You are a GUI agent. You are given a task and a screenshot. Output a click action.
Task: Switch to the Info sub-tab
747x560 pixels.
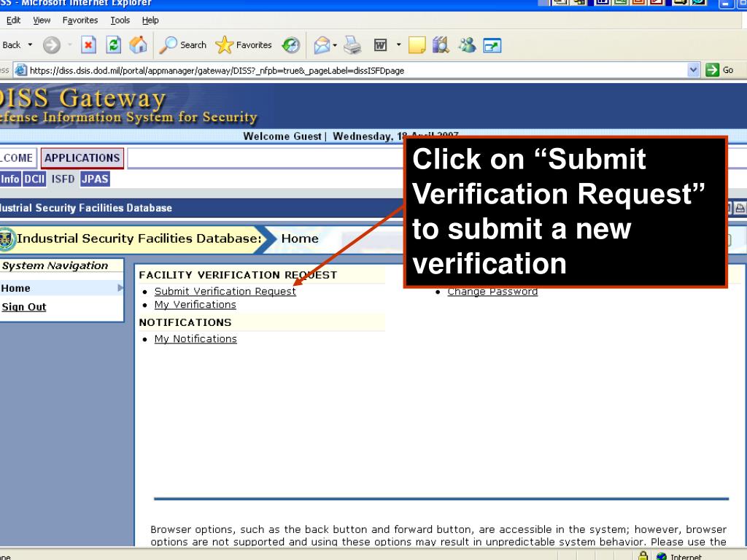[x=10, y=179]
